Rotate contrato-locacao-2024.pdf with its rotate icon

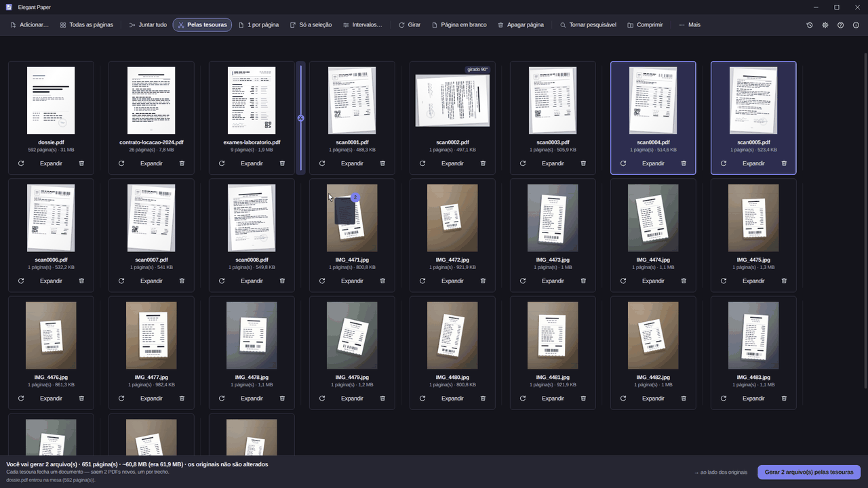(121, 163)
